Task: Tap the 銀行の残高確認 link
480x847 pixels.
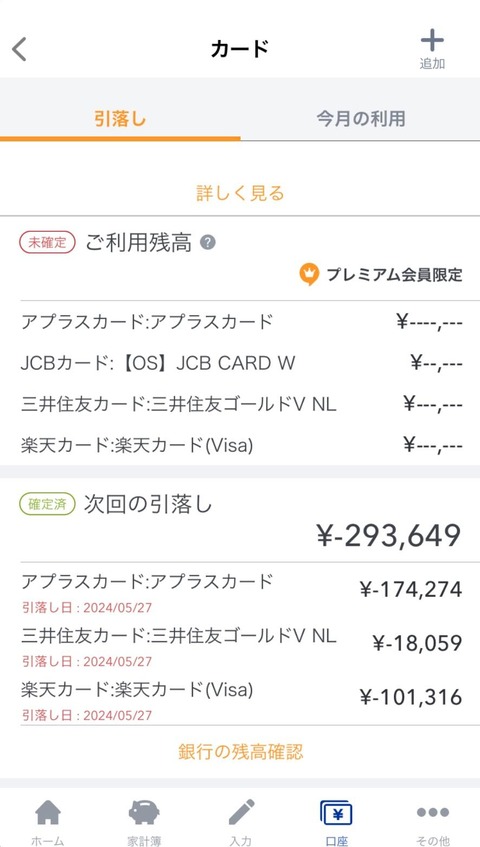Action: [240, 751]
